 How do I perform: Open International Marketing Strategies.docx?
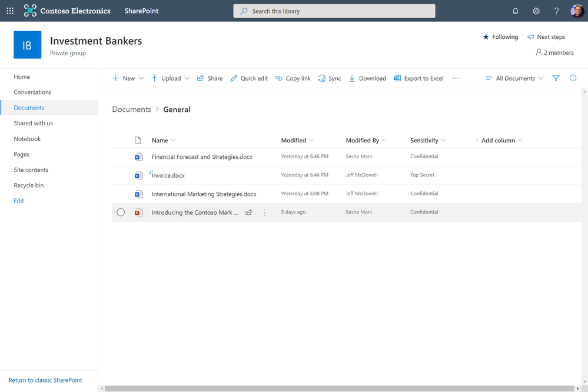point(204,194)
